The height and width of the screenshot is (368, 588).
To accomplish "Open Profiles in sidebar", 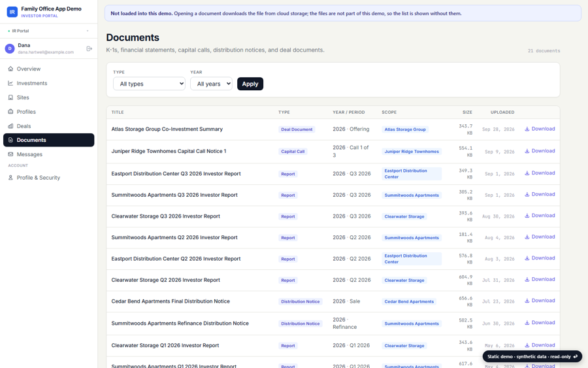I will tap(49, 111).
